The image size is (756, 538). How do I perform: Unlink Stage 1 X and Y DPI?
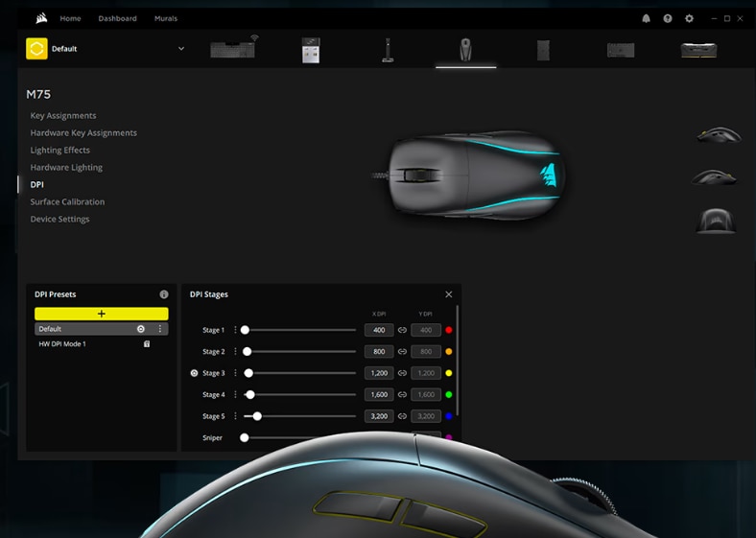(402, 330)
